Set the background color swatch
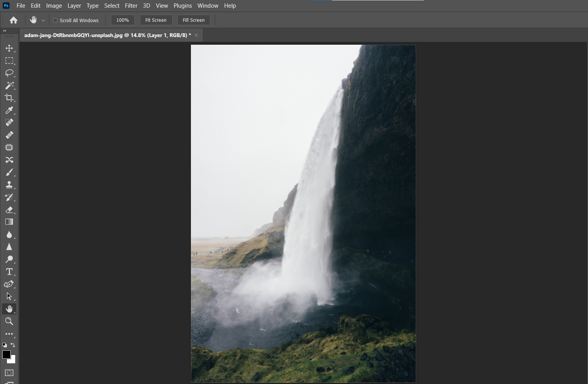This screenshot has width=588, height=384. (x=13, y=361)
